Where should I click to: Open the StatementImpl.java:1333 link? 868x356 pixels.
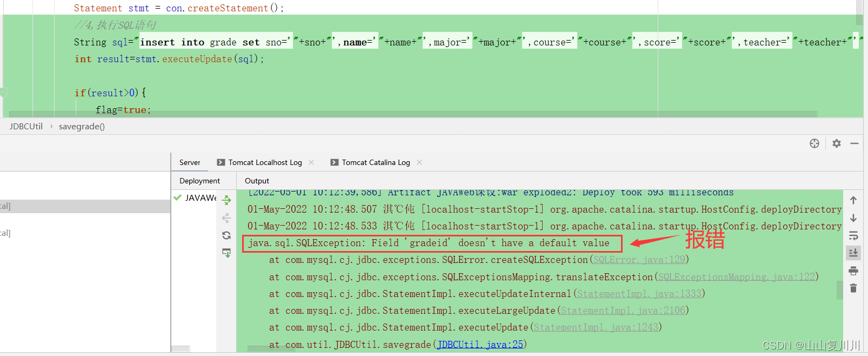click(x=639, y=294)
